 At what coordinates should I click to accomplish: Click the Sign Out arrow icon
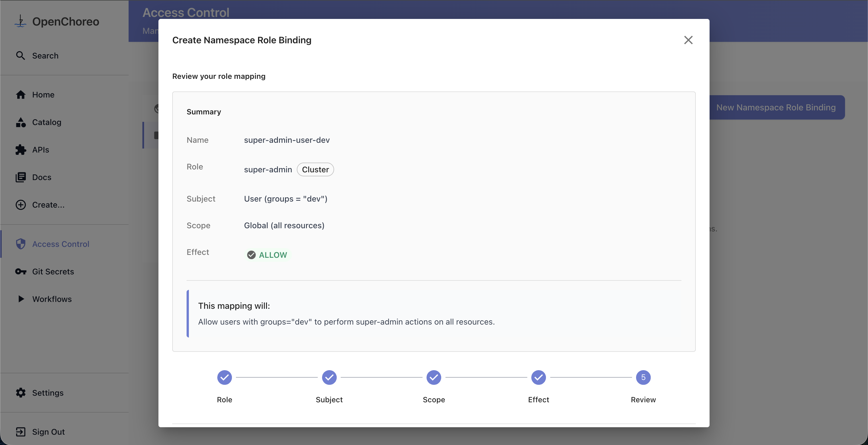(21, 432)
